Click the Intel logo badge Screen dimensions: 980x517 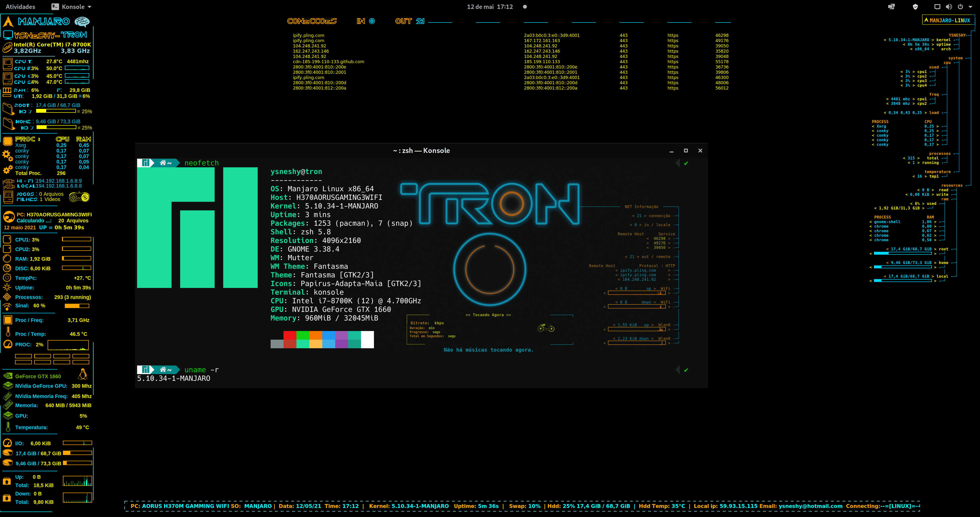(x=8, y=48)
